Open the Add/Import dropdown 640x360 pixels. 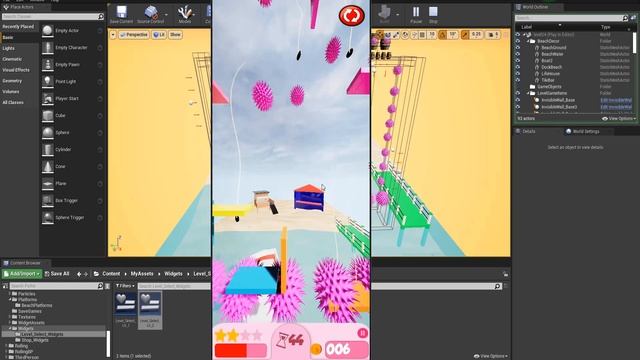pyautogui.click(x=22, y=274)
